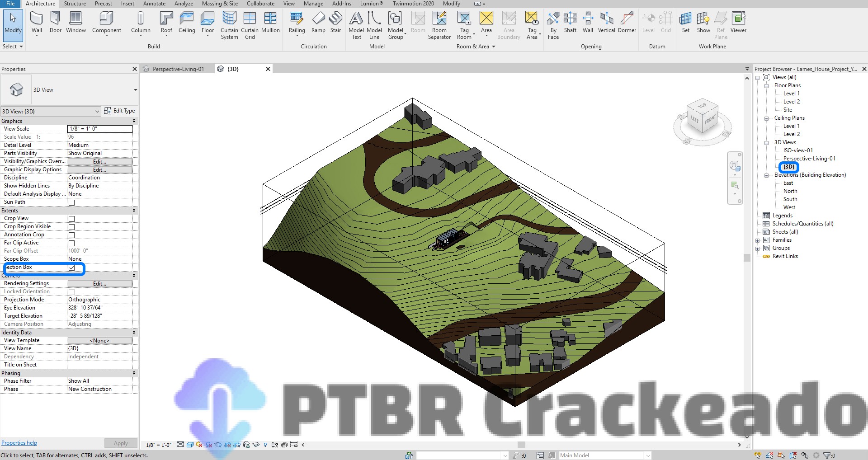Collapse the Floor Plans tree node

point(766,86)
